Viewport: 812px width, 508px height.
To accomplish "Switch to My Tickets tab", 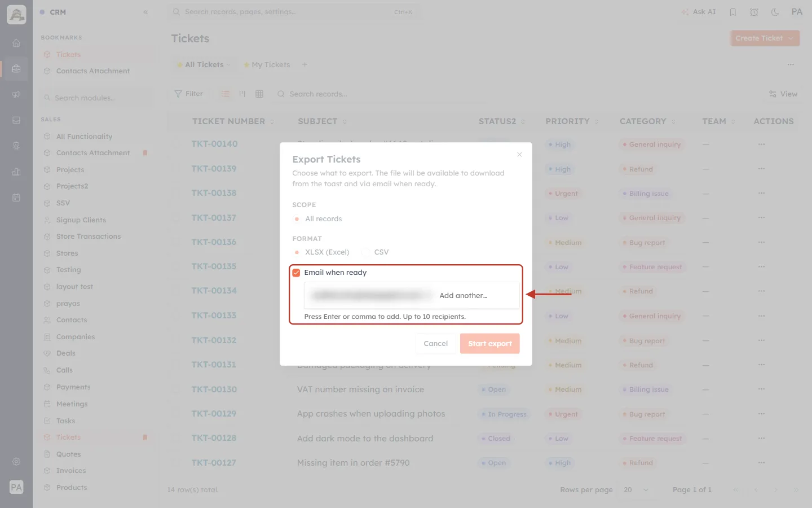I will pyautogui.click(x=267, y=65).
